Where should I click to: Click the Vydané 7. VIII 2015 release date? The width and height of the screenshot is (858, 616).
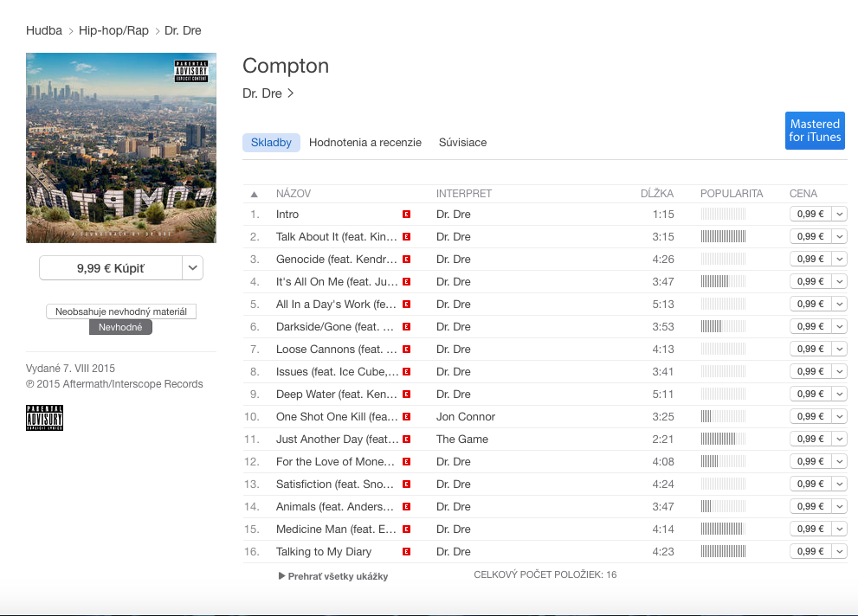[x=70, y=369]
